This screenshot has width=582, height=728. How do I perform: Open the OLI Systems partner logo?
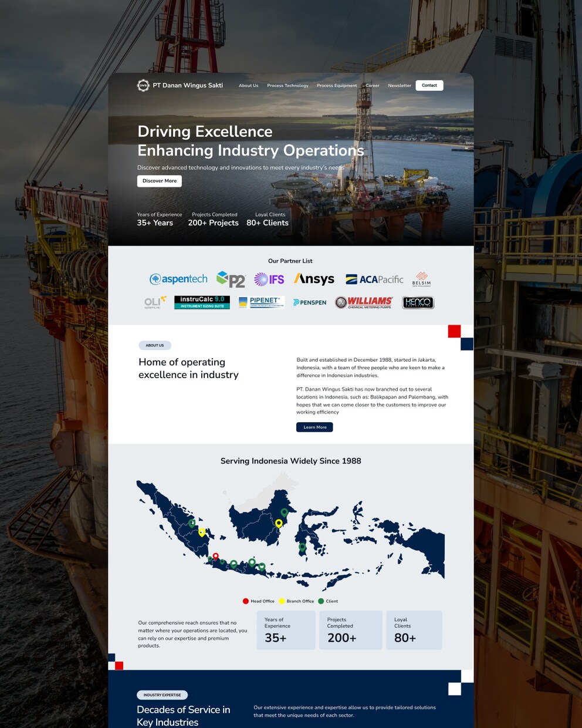coord(155,302)
